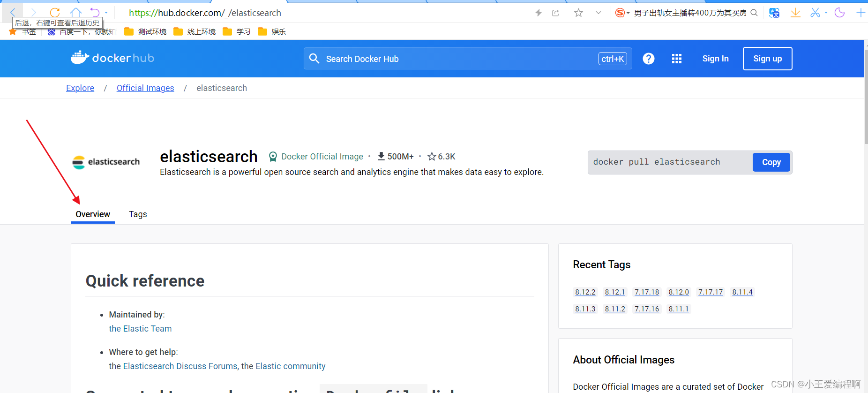Click the elasticsearch logo image
This screenshot has height=393, width=868.
pyautogui.click(x=106, y=162)
